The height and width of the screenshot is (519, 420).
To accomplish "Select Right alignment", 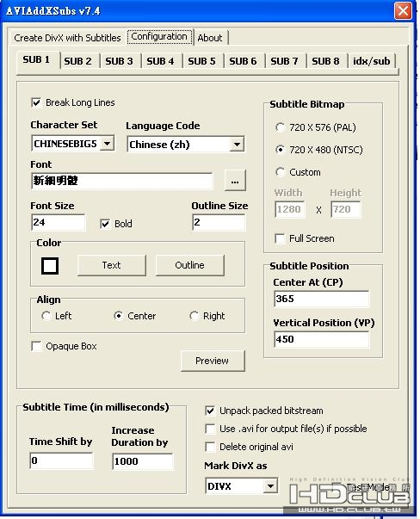I will [x=194, y=316].
